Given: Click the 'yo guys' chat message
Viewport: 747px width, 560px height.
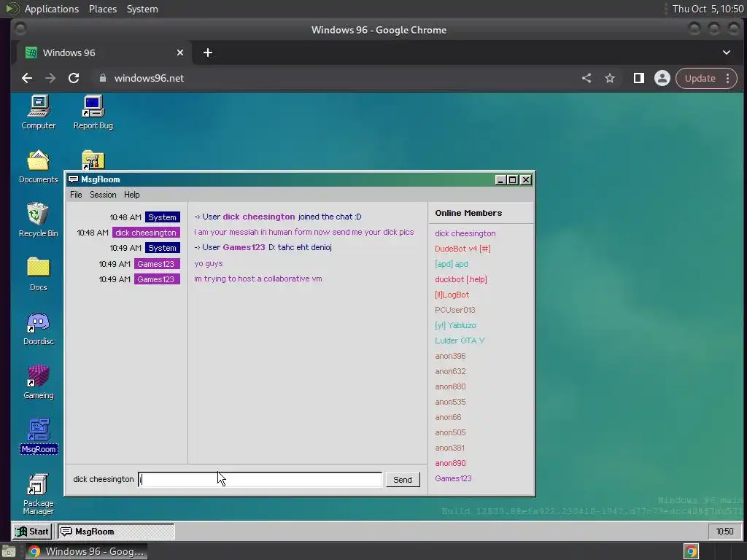Looking at the screenshot, I should 208,263.
